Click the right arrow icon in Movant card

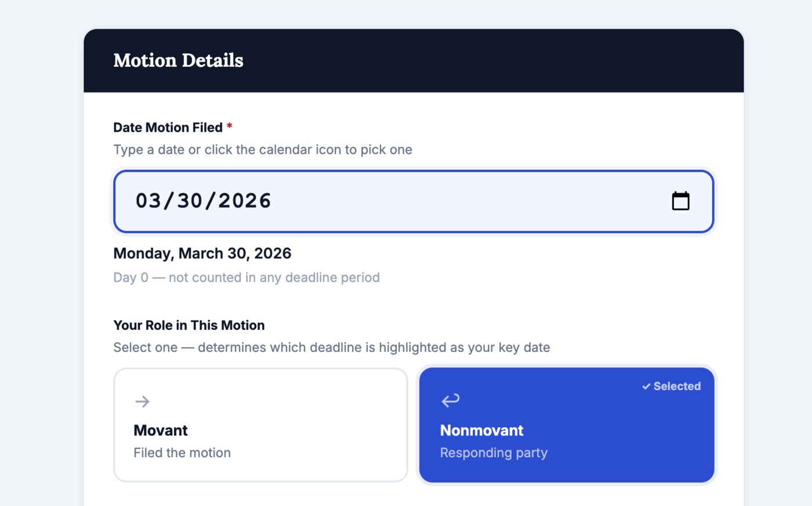click(142, 401)
